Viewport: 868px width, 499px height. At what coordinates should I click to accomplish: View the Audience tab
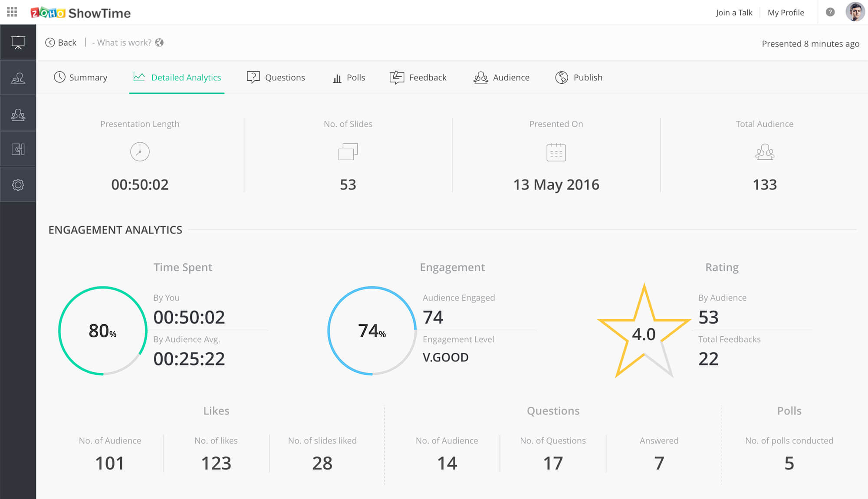click(502, 77)
